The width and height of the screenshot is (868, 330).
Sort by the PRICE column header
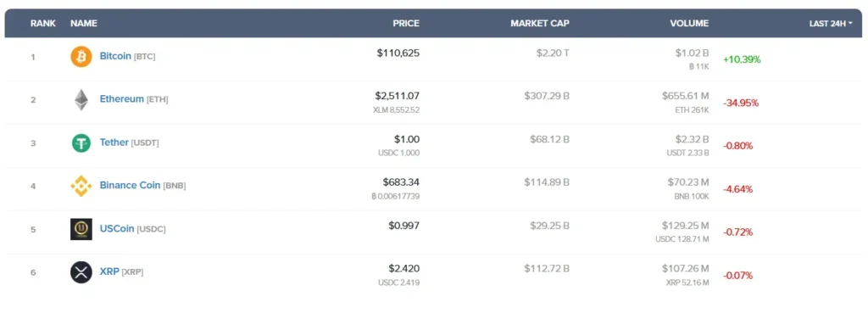point(406,23)
